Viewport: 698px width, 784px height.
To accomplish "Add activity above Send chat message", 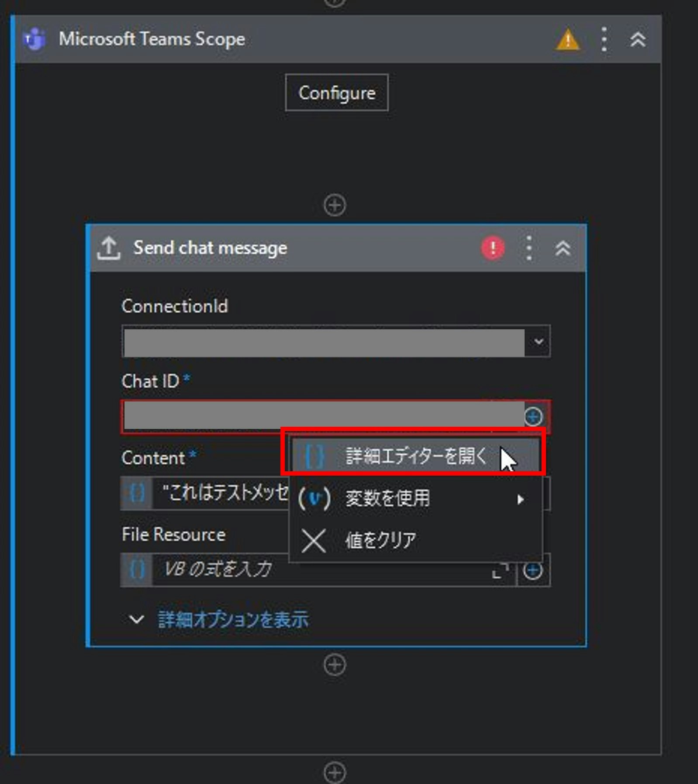I will pyautogui.click(x=335, y=205).
